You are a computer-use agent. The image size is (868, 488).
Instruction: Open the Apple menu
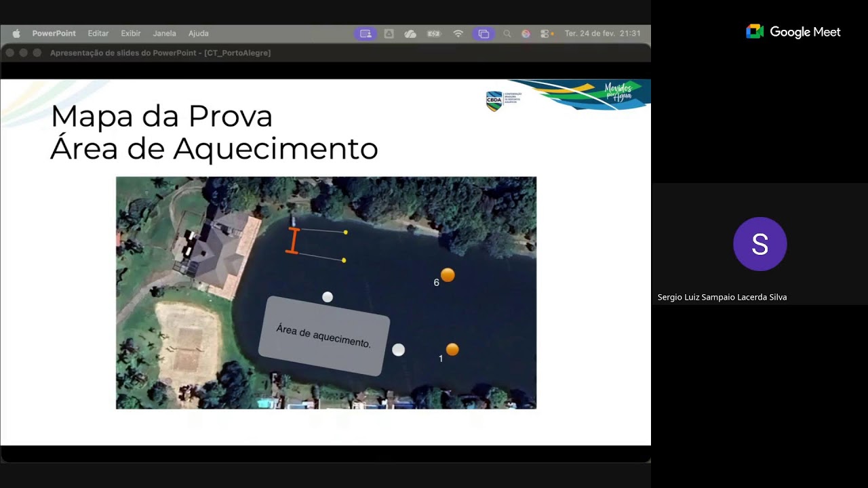click(x=16, y=33)
